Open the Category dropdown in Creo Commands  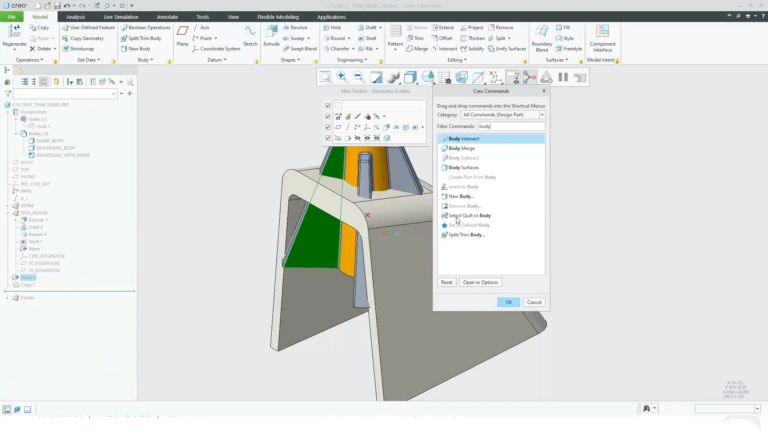tap(503, 115)
